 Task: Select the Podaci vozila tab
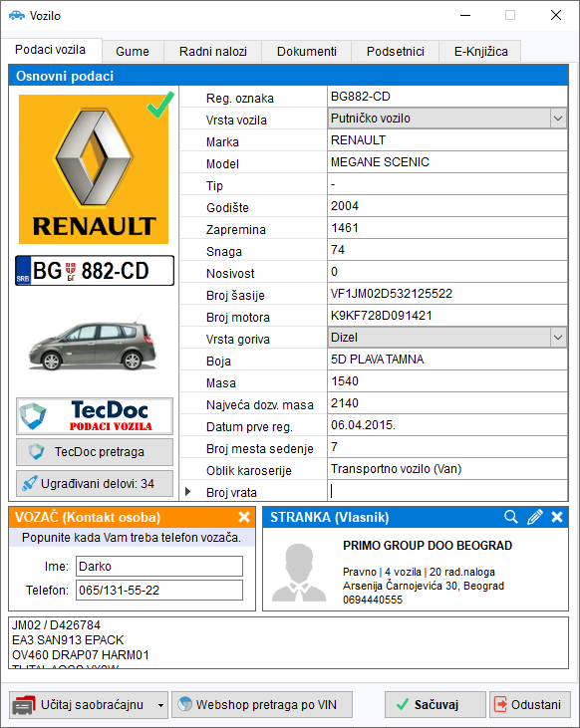[50, 50]
